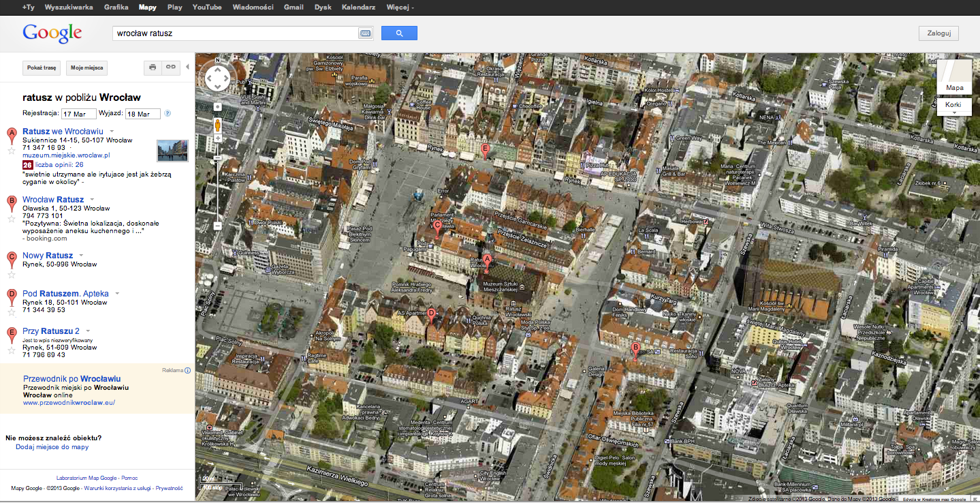Toggle the Korki traffic layer
Image resolution: width=980 pixels, height=503 pixels.
point(953,105)
